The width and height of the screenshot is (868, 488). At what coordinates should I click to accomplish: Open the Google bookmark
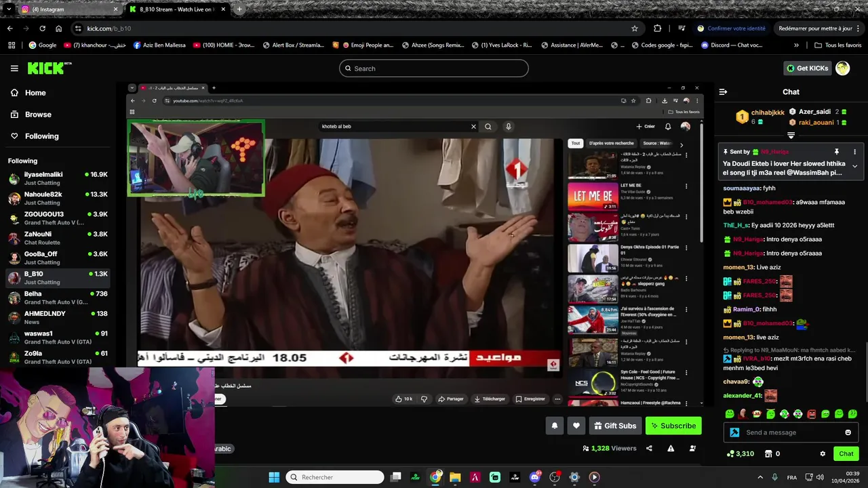(42, 45)
